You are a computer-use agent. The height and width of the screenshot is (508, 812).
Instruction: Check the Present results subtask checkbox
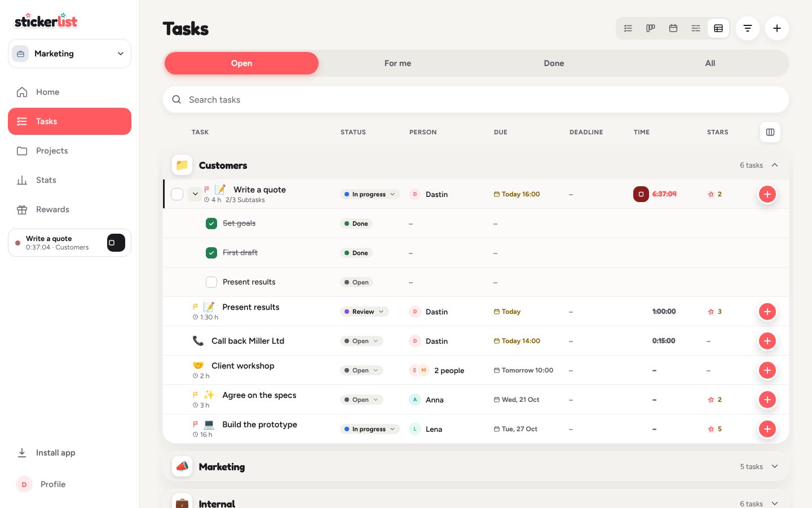coord(211,282)
